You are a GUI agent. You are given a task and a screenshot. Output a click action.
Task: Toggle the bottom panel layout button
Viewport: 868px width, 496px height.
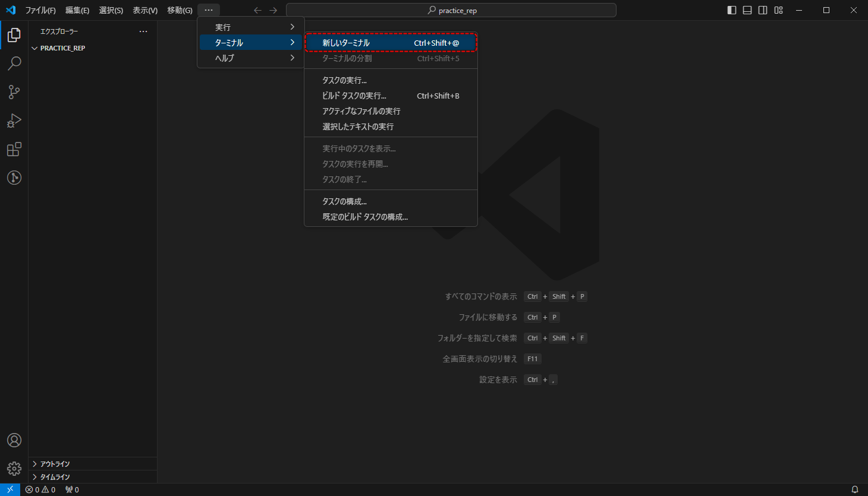click(747, 10)
